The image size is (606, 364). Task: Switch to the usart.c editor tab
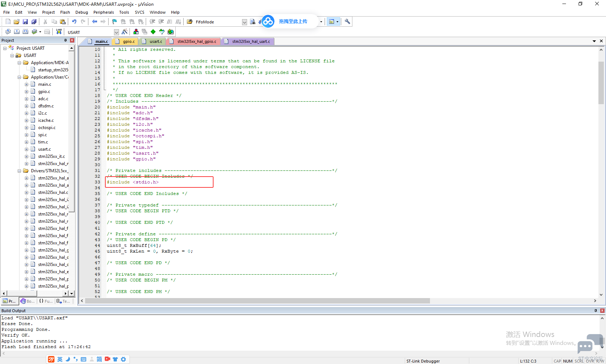pos(153,41)
